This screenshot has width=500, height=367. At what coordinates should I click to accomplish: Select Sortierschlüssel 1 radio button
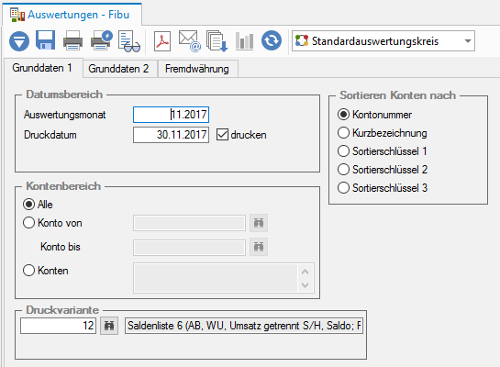tap(343, 151)
